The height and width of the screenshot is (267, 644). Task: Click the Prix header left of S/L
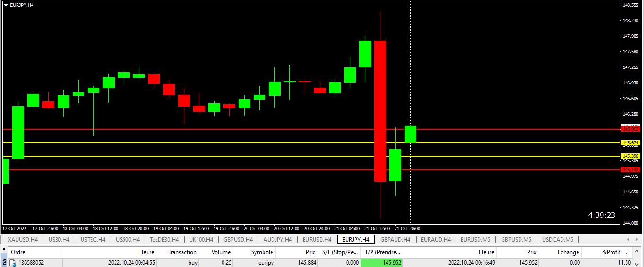(x=297, y=252)
